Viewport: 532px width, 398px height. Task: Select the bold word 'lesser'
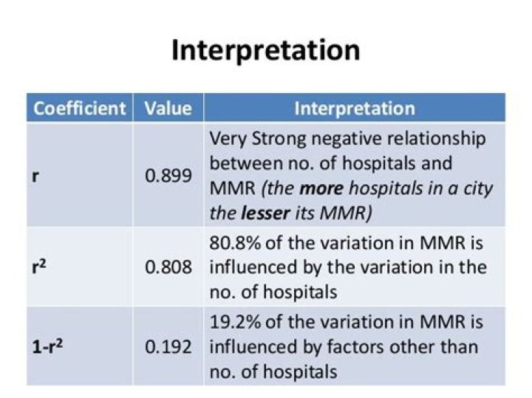[x=265, y=213]
